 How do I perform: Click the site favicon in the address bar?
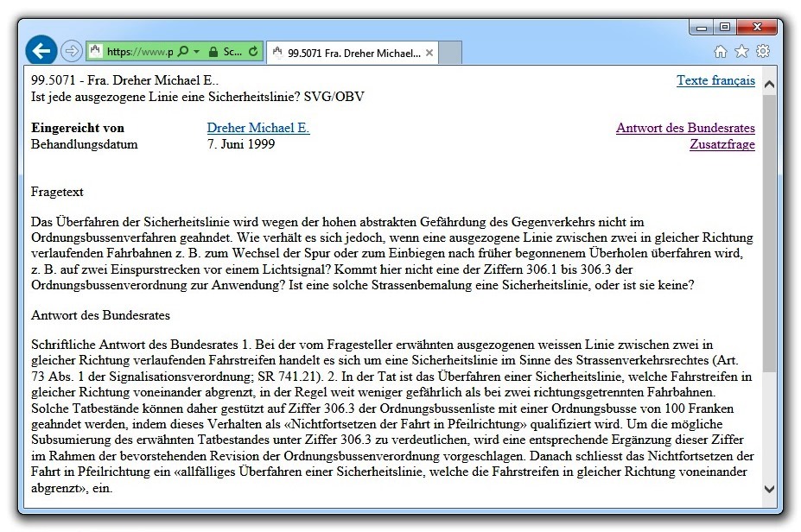click(95, 51)
